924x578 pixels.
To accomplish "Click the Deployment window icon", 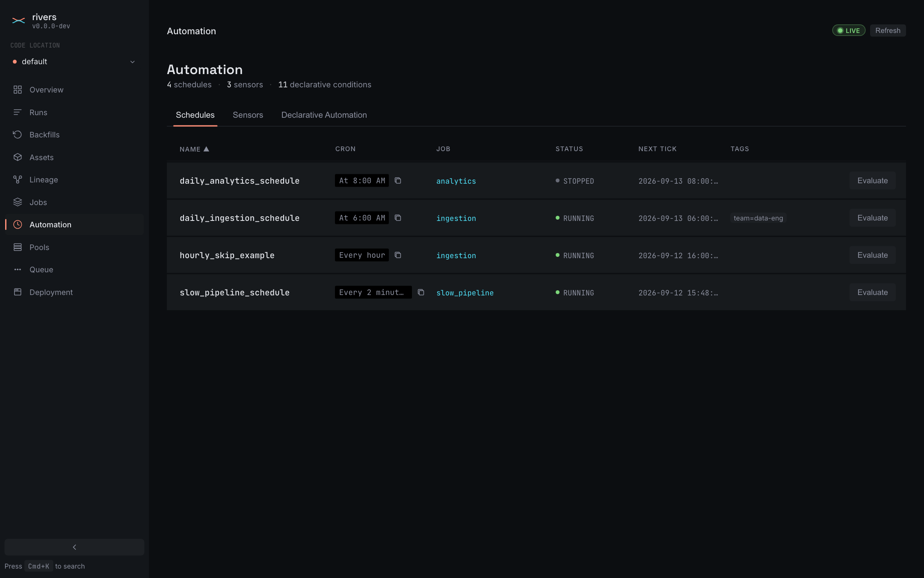I will pos(18,292).
